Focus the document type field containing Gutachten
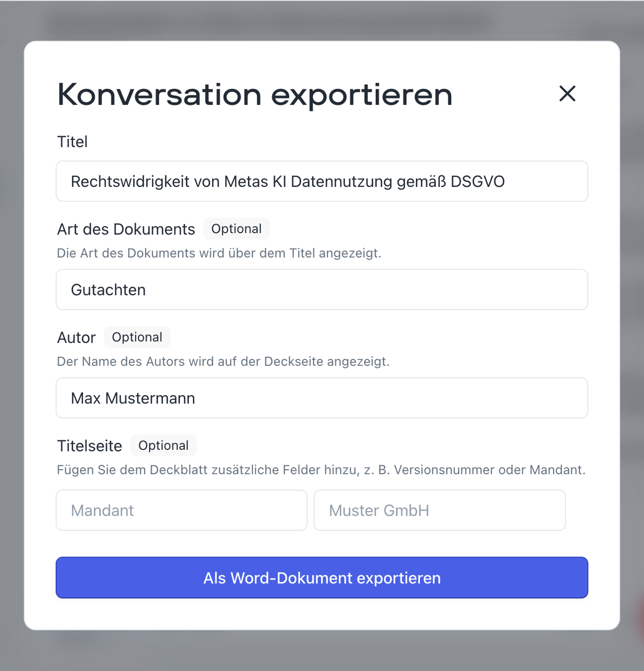Screen dimensions: 644x671 (322, 290)
